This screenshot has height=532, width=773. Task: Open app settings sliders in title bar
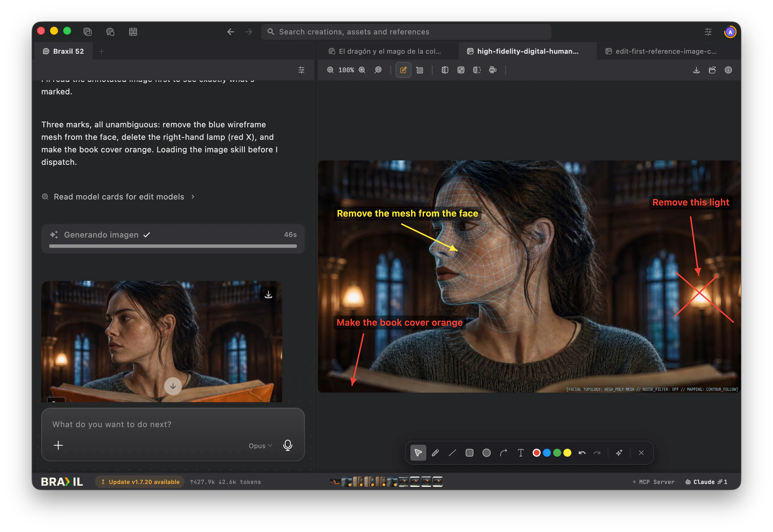(708, 32)
